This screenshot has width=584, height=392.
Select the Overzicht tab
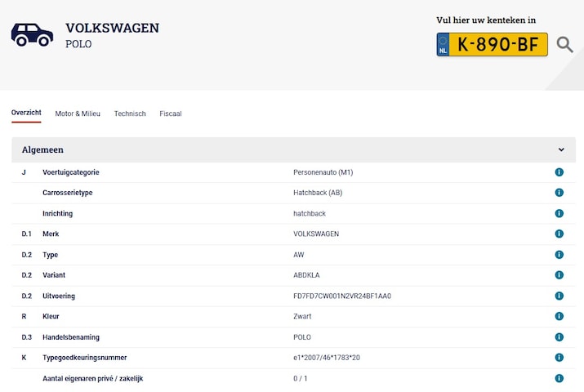(x=26, y=113)
